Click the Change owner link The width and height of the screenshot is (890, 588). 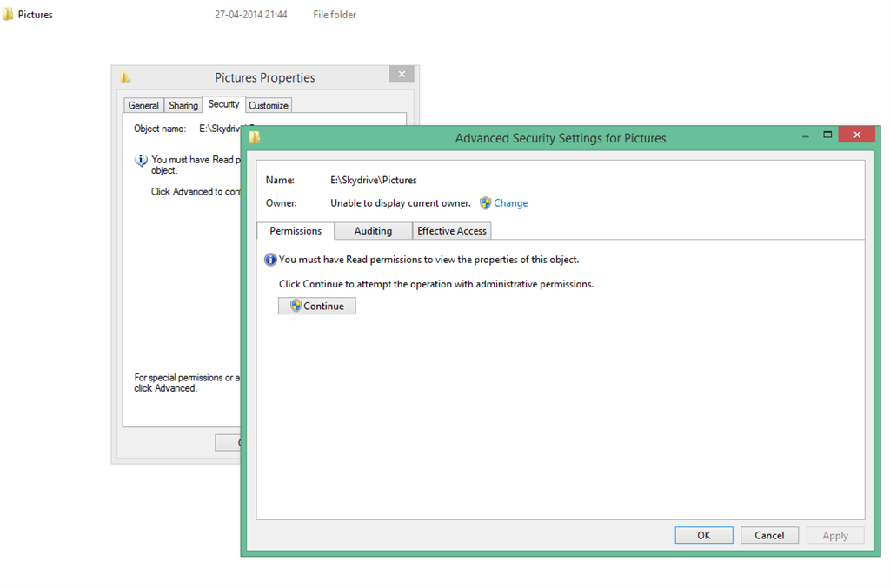(510, 203)
